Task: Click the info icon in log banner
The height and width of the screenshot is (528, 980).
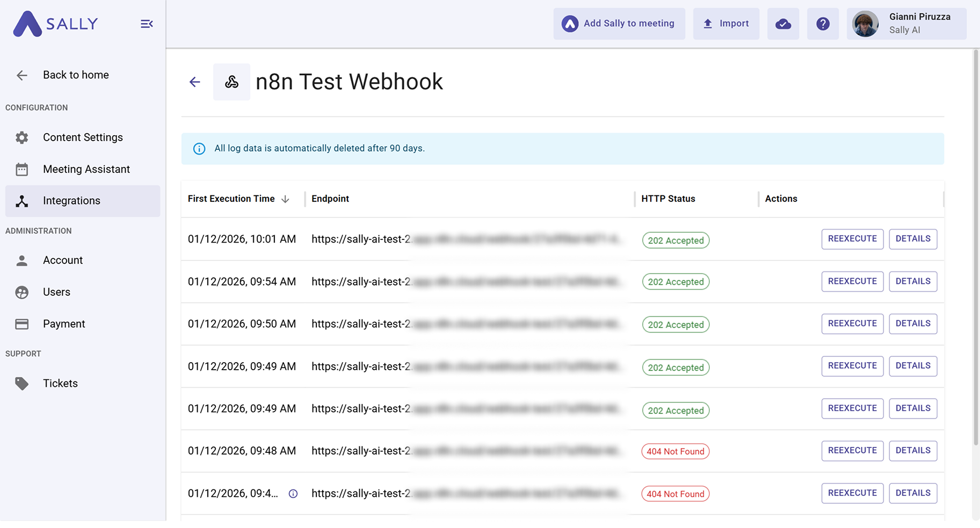Action: click(x=199, y=149)
